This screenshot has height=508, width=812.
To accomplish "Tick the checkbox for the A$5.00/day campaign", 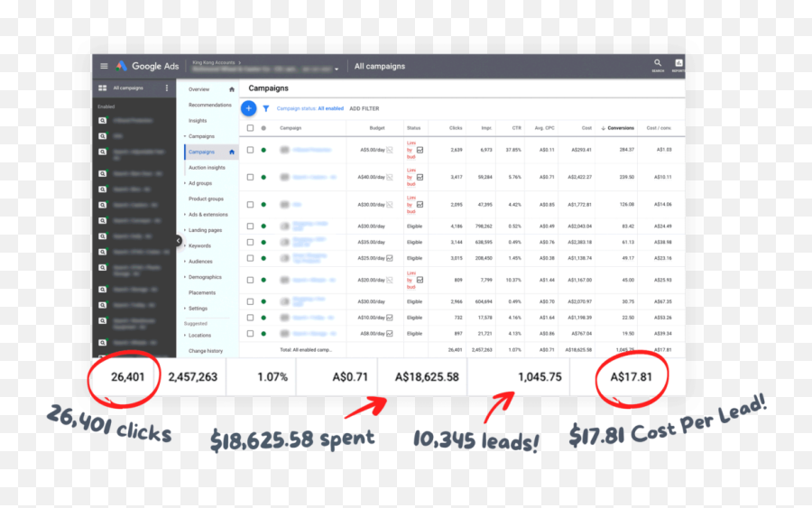I will (x=250, y=150).
